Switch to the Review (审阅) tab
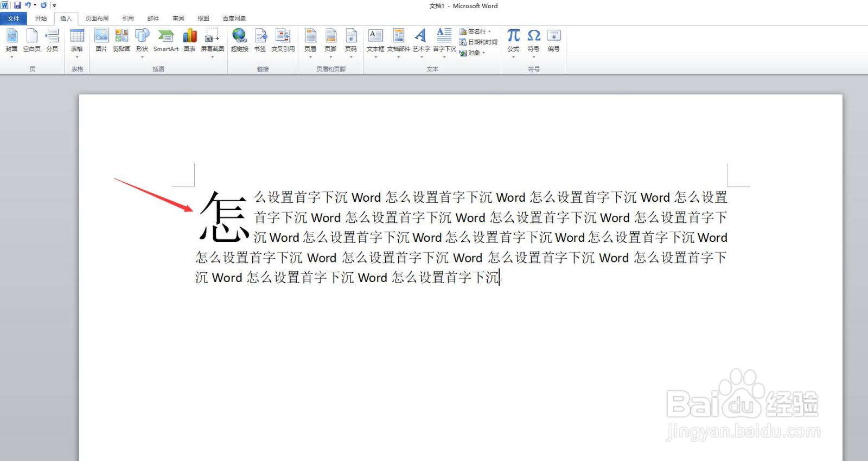This screenshot has height=461, width=868. pyautogui.click(x=178, y=18)
